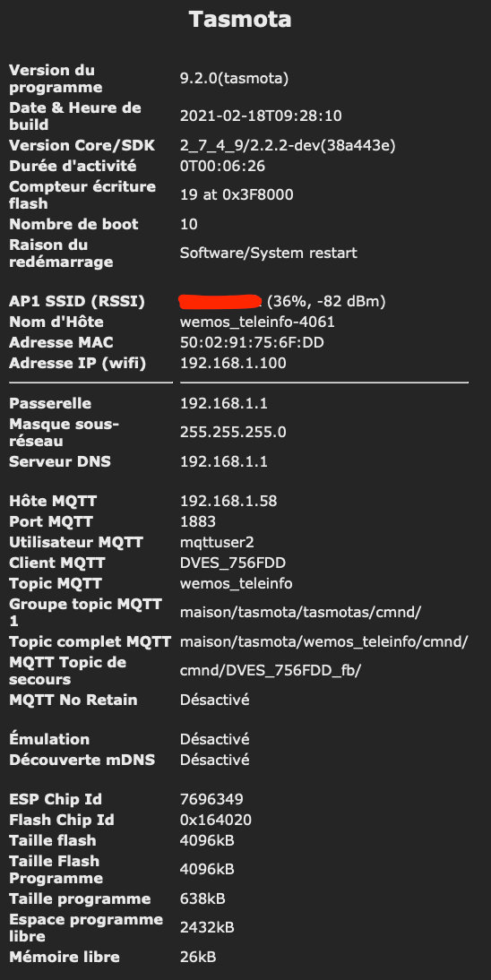Select MQTT user mqttuser2

tap(217, 542)
